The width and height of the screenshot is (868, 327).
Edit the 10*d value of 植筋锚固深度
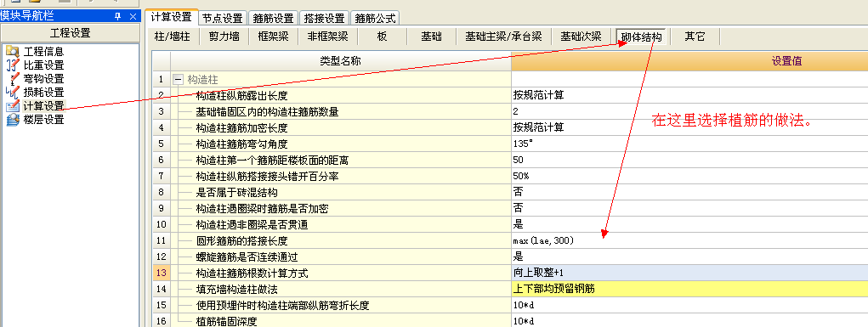click(689, 320)
